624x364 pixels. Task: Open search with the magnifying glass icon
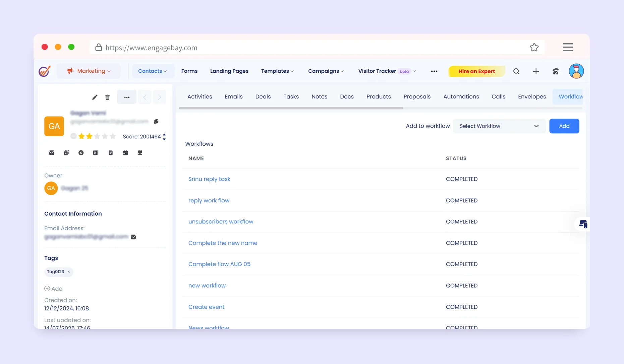point(516,71)
